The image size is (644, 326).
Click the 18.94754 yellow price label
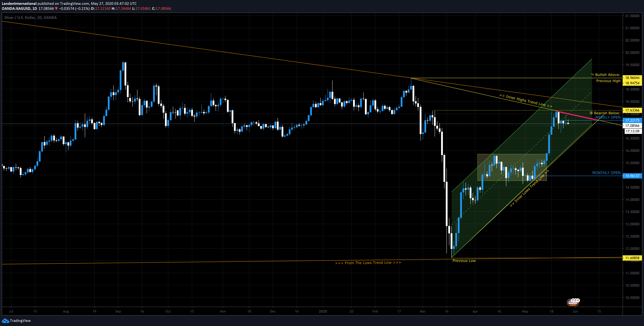pos(632,83)
